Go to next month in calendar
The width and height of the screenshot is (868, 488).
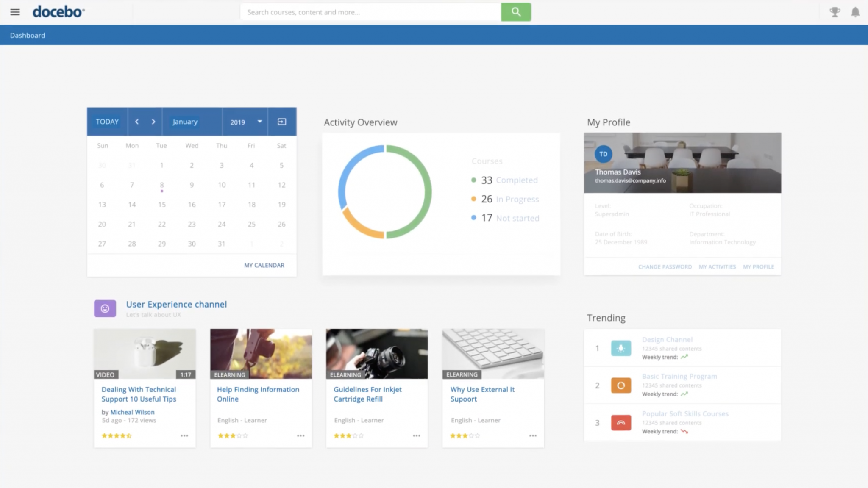click(x=153, y=122)
